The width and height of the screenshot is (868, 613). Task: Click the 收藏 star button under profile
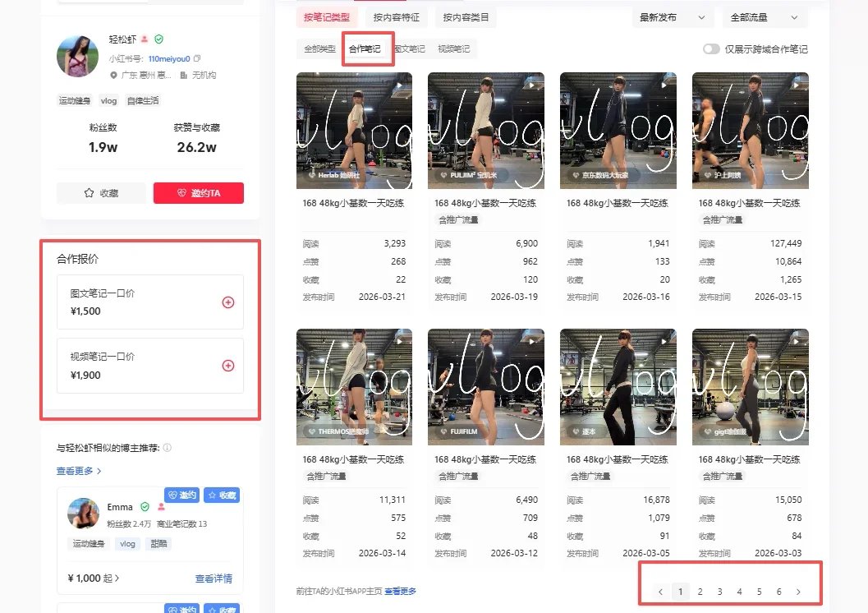tap(101, 193)
